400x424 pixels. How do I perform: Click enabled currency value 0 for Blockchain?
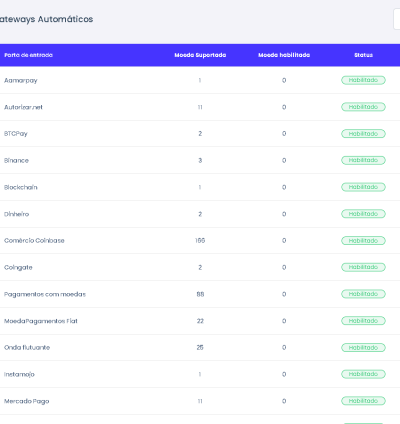tap(284, 187)
